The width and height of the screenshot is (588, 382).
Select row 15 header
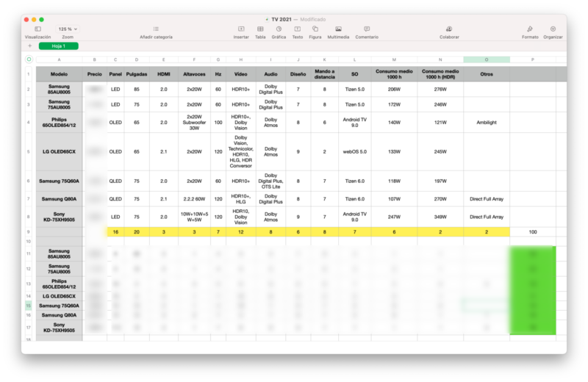[x=28, y=305]
